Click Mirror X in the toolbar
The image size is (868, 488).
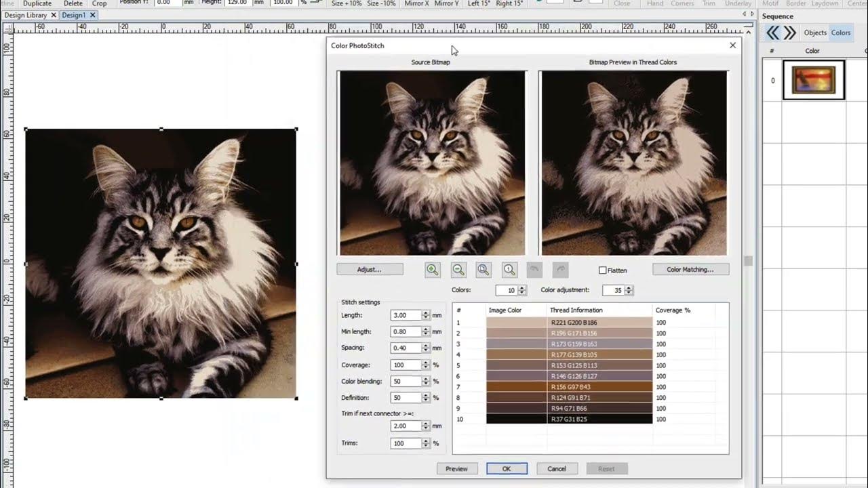[416, 3]
